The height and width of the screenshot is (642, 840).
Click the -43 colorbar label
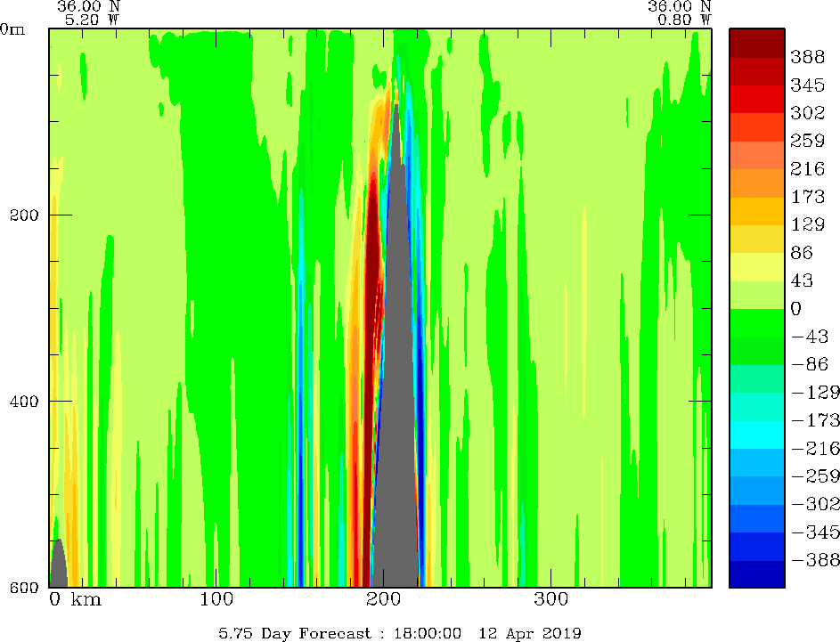(810, 337)
